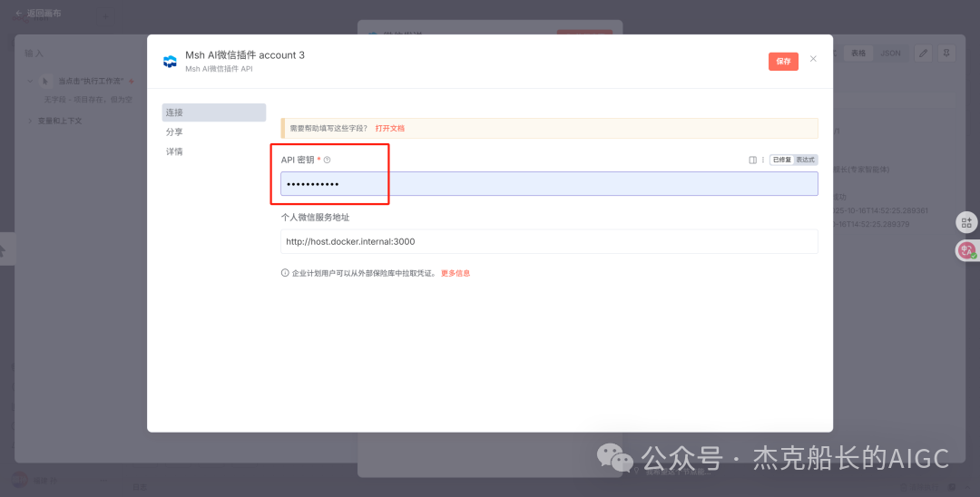Click the grid-plus floating widget icon
The width and height of the screenshot is (980, 497).
967,222
